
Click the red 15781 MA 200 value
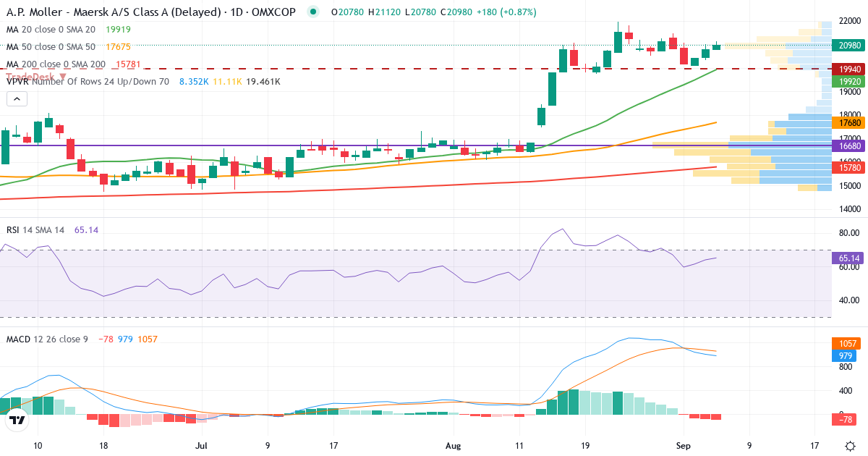(x=128, y=64)
